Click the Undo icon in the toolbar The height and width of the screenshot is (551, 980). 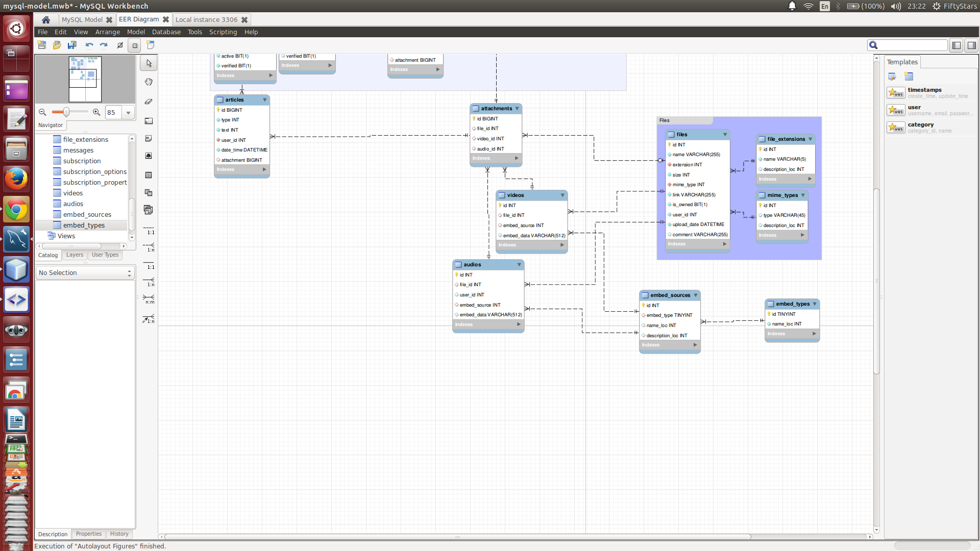(88, 45)
